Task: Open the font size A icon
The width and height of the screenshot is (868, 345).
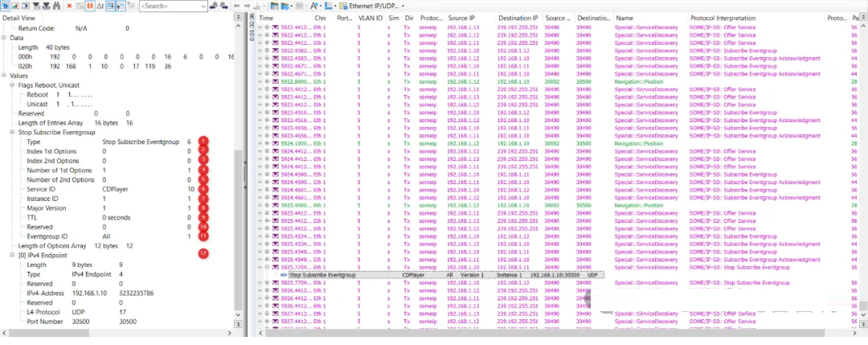Action: tap(315, 6)
